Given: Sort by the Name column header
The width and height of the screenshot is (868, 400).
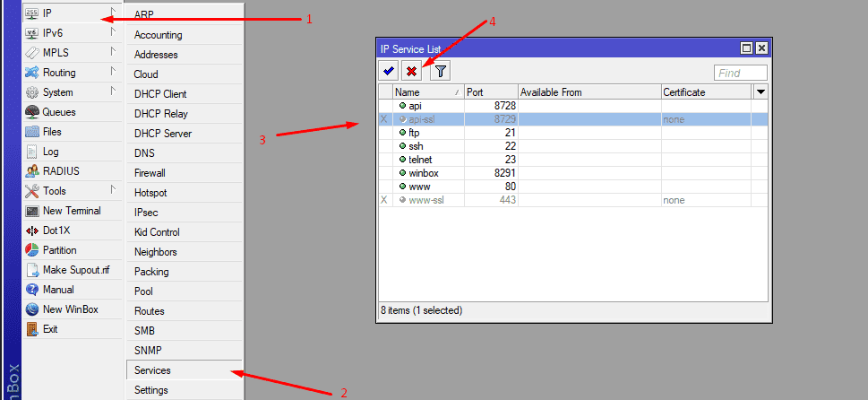Looking at the screenshot, I should click(427, 91).
